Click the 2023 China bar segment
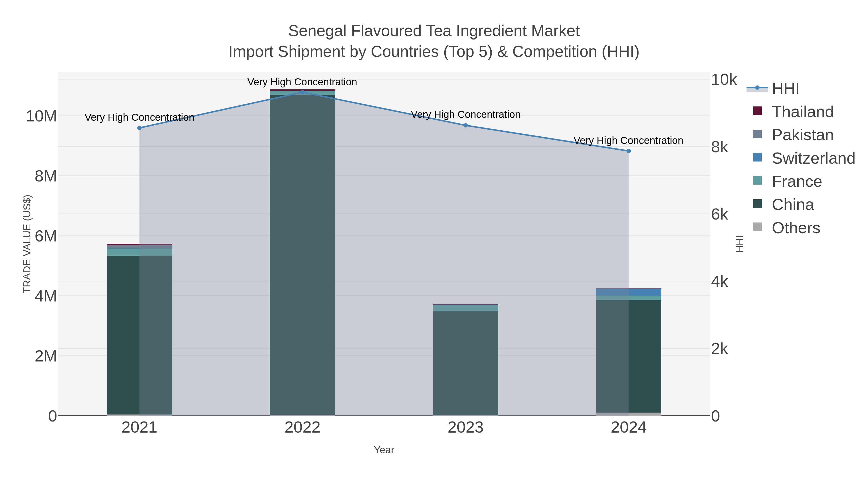Viewport: 868px width, 488px height. point(466,363)
